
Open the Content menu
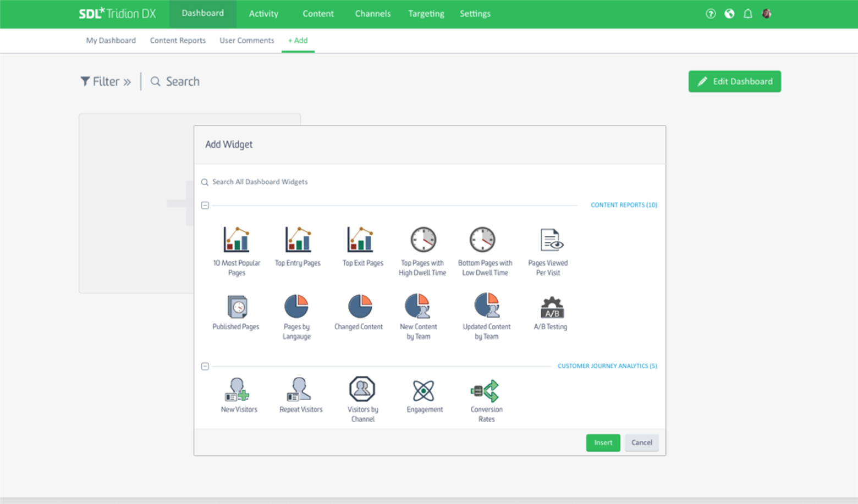pyautogui.click(x=318, y=14)
